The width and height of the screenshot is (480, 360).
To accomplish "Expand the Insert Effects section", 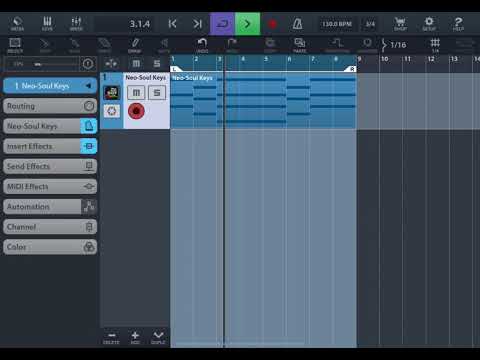I will pos(50,146).
